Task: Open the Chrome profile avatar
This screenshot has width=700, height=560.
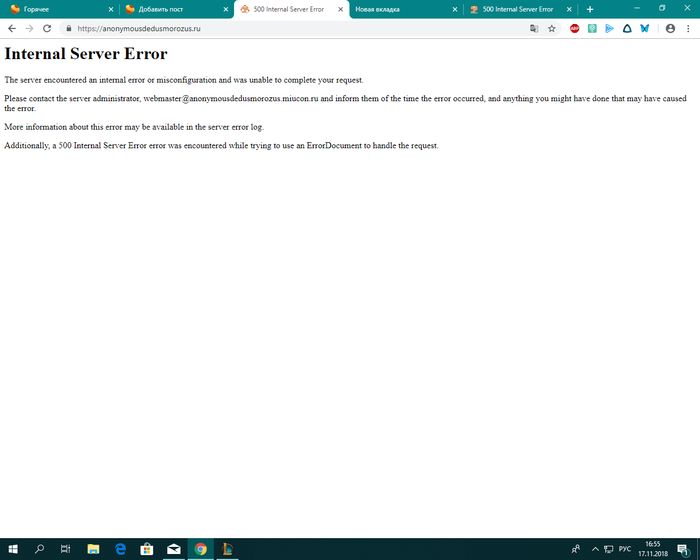Action: click(670, 29)
